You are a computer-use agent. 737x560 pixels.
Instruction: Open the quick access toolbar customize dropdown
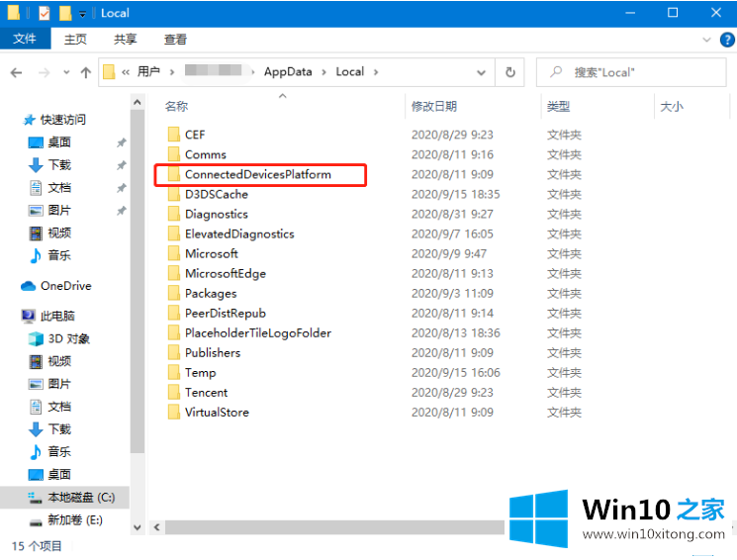coord(82,14)
